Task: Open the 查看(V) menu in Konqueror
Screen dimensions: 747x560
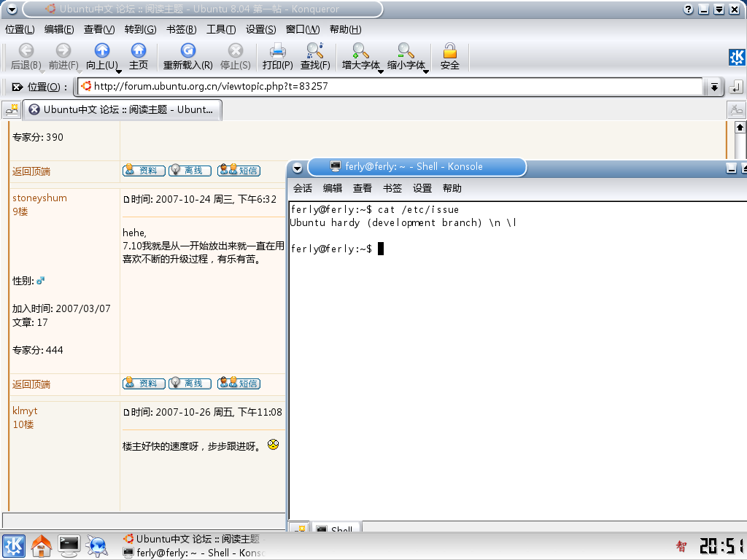Action: 99,29
